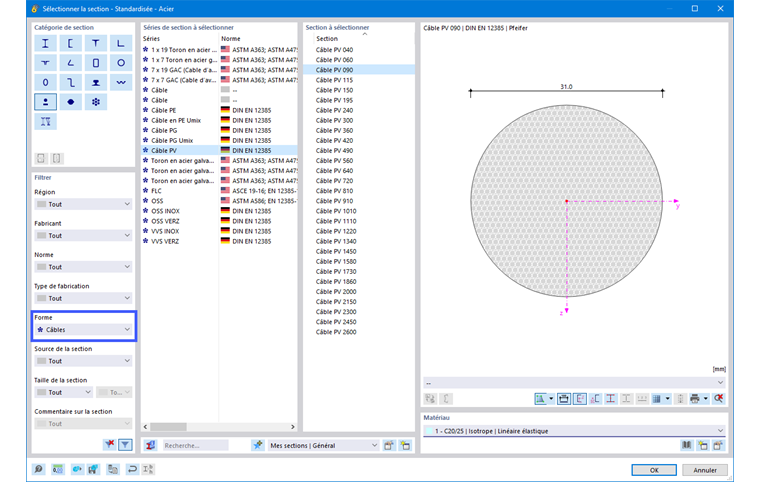Click the Recherche search field
The width and height of the screenshot is (760, 482).
195,445
